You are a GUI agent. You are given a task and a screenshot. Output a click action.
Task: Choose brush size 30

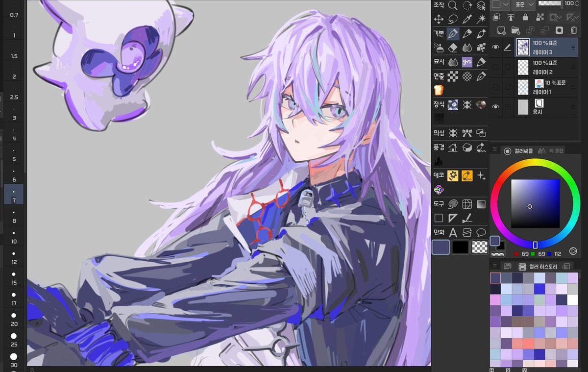tap(14, 359)
